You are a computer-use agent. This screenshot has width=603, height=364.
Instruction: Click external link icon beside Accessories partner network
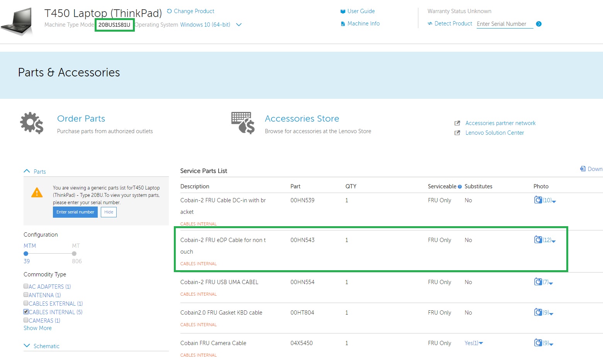click(457, 123)
